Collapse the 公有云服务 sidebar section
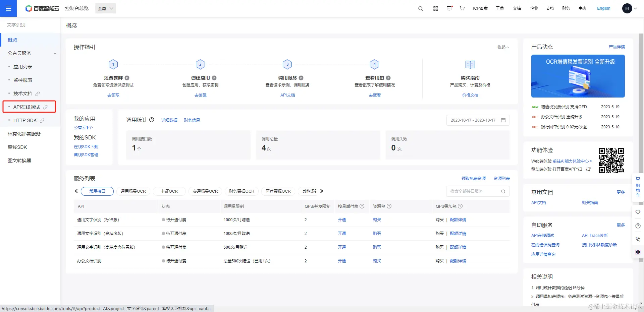The image size is (644, 312). tap(55, 53)
